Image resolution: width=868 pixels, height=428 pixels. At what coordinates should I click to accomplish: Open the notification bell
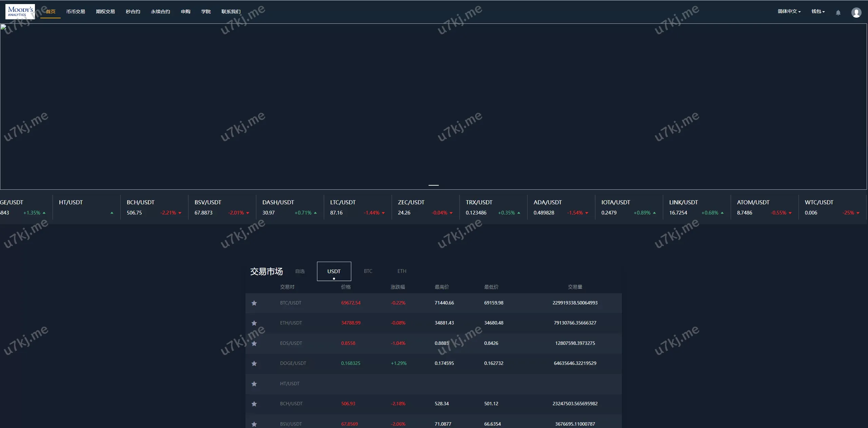838,13
